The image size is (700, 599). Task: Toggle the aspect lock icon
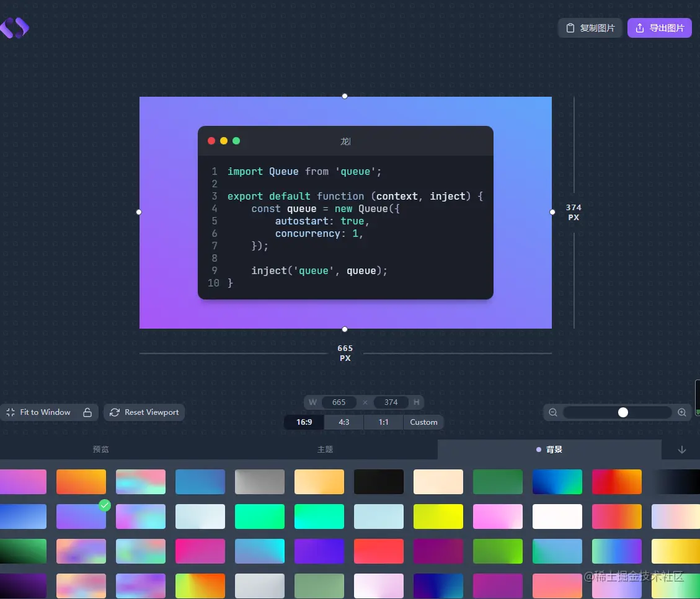[87, 412]
